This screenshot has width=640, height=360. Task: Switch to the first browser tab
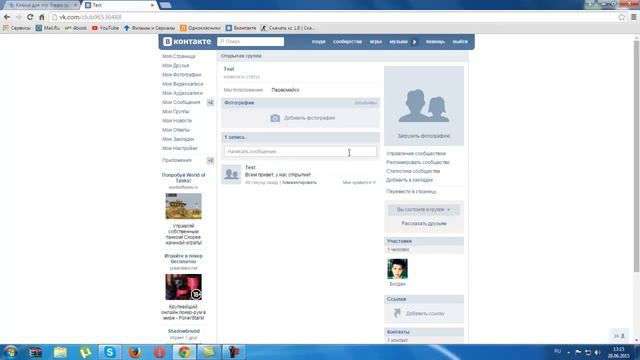pos(41,5)
